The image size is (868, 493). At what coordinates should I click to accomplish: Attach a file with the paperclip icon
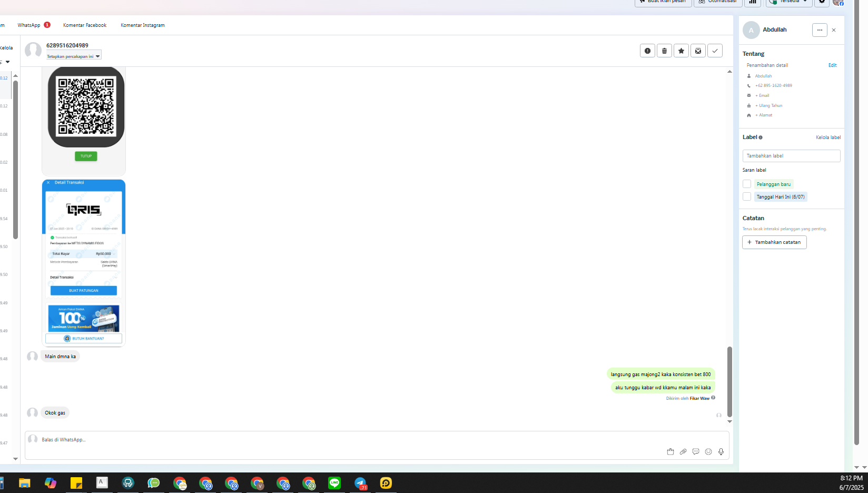click(683, 451)
